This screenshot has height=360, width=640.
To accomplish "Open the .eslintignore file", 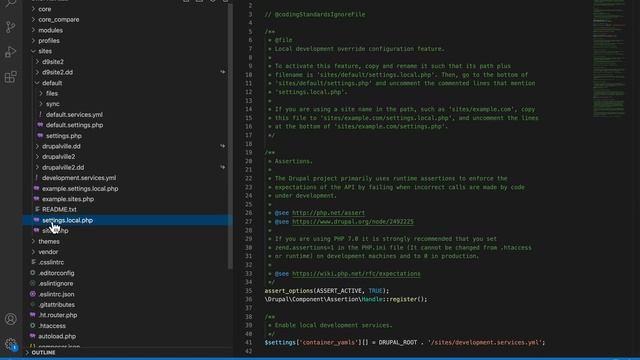I will click(56, 283).
